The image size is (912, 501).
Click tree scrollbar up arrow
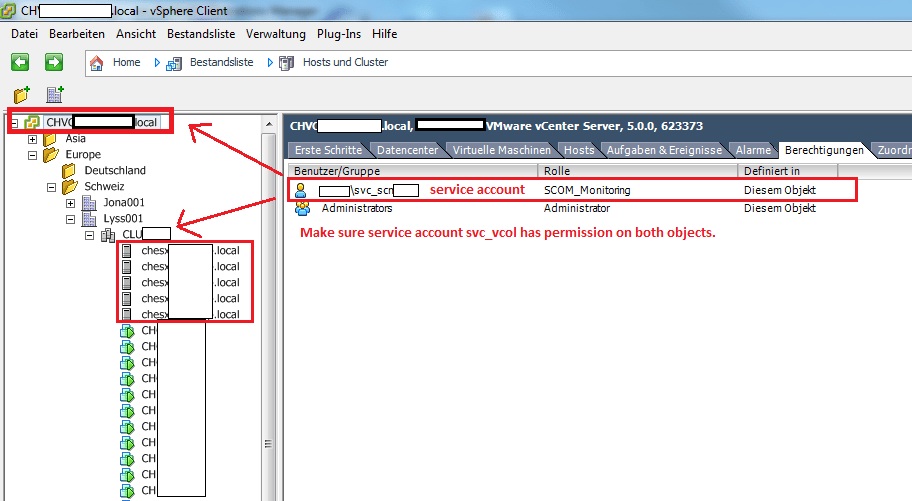269,124
